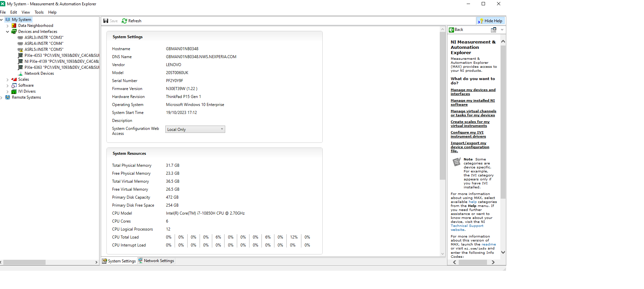Click the Hide Help button

(x=490, y=21)
